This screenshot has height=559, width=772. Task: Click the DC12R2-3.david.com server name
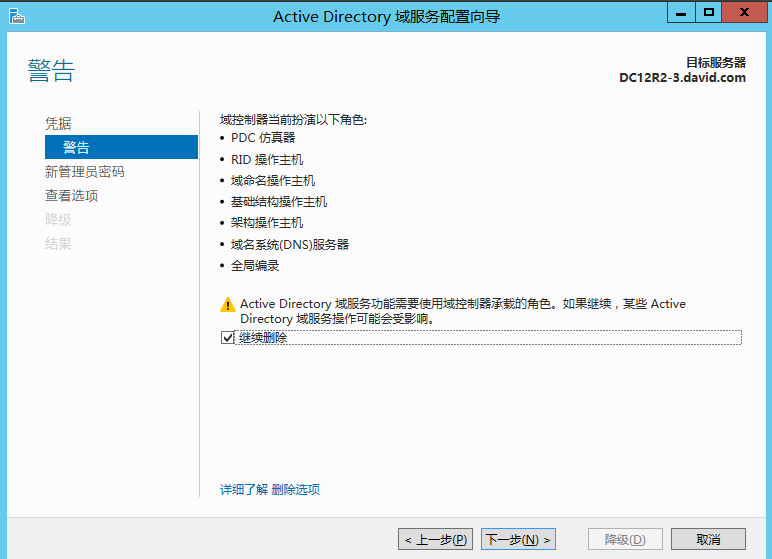coord(682,78)
